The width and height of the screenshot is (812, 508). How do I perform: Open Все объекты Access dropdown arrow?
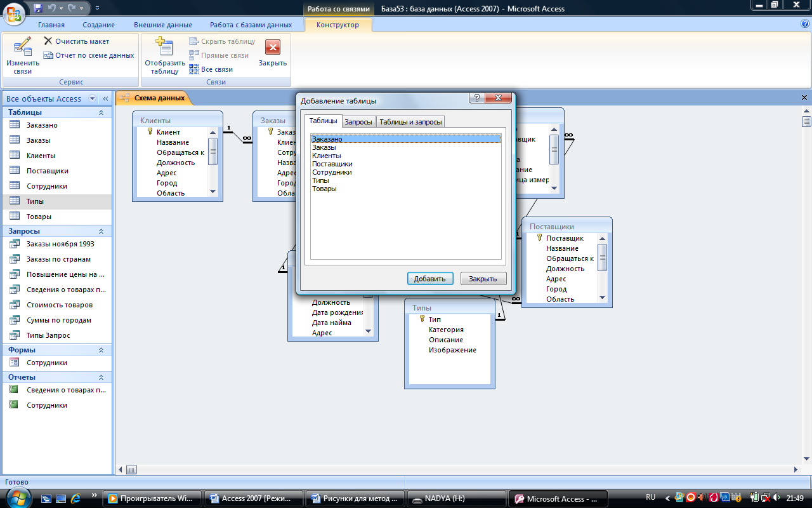pyautogui.click(x=93, y=98)
